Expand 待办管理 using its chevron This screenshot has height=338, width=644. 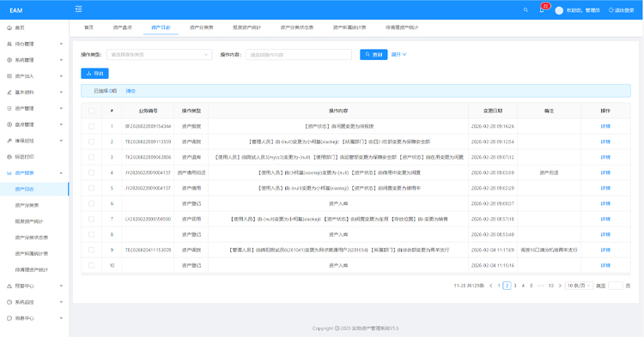pos(61,44)
